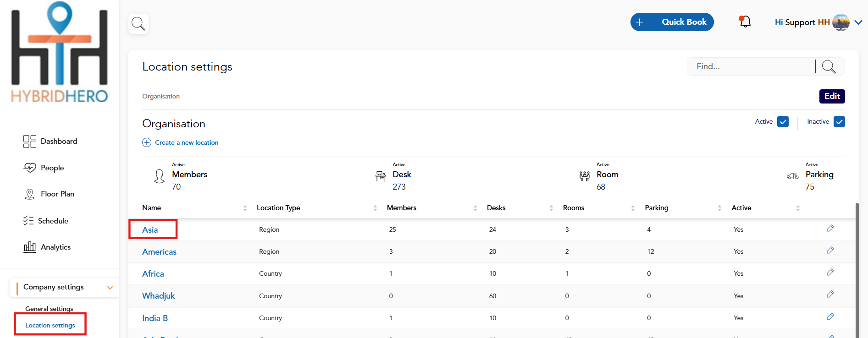Toggle the Inactive filter checkbox

tap(839, 122)
